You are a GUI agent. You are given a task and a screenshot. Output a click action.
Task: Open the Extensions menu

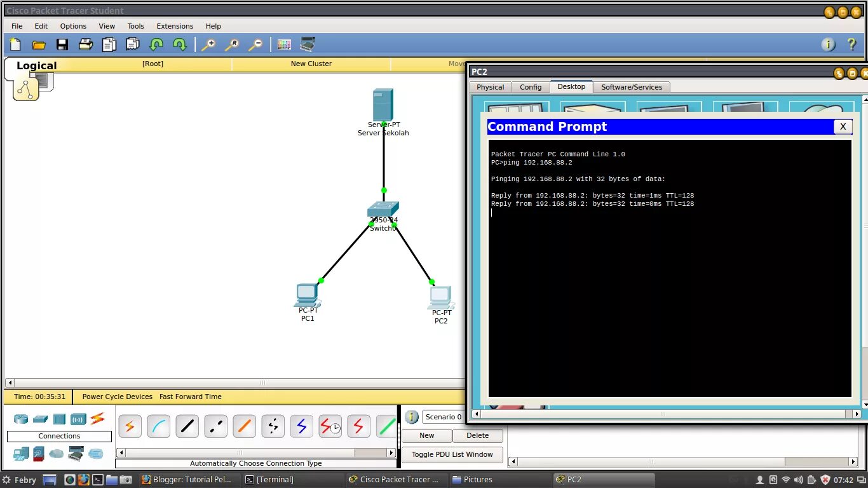coord(175,26)
